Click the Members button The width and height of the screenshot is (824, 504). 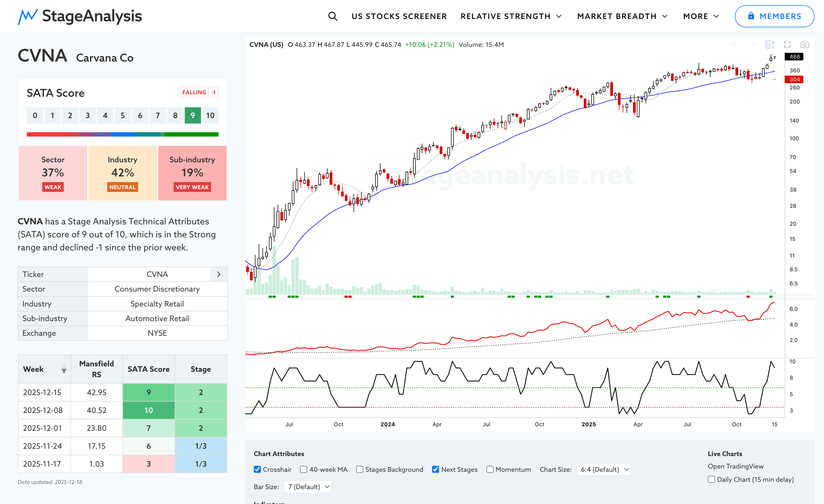774,16
